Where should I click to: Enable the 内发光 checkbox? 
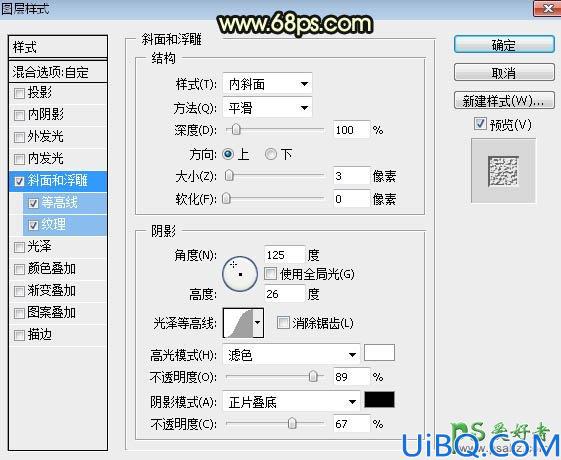(19, 159)
